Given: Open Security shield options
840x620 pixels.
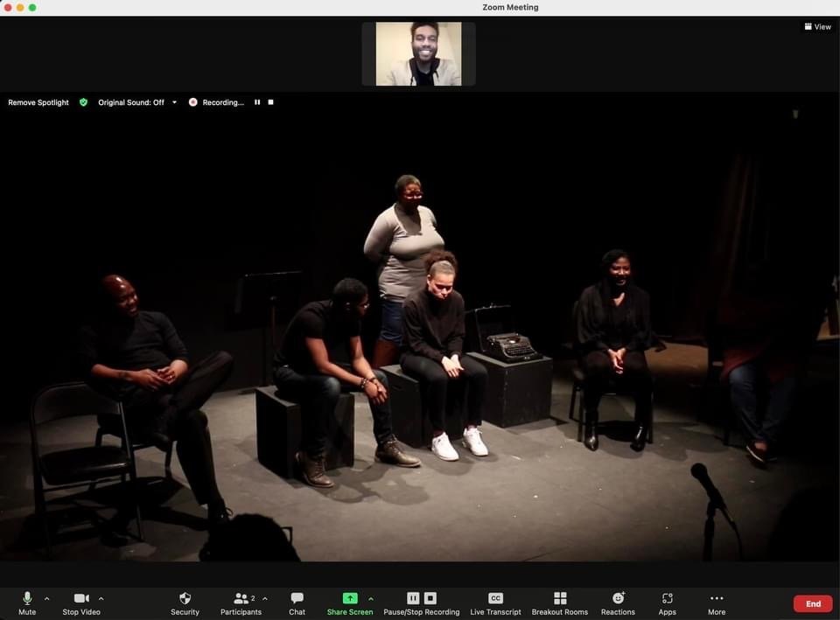Looking at the screenshot, I should pos(185,603).
